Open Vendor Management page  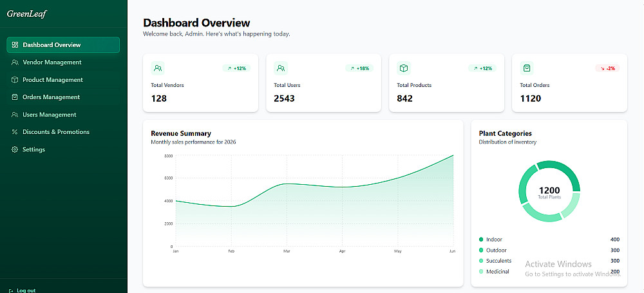click(63, 62)
